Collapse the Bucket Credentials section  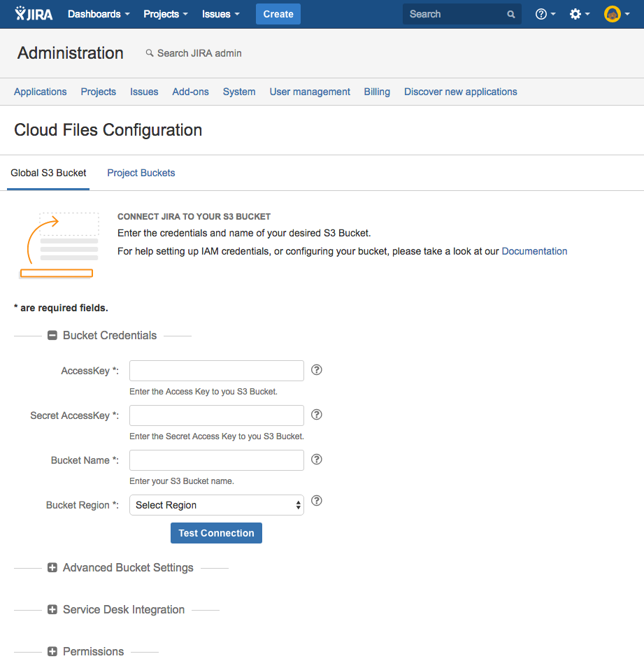pyautogui.click(x=52, y=336)
